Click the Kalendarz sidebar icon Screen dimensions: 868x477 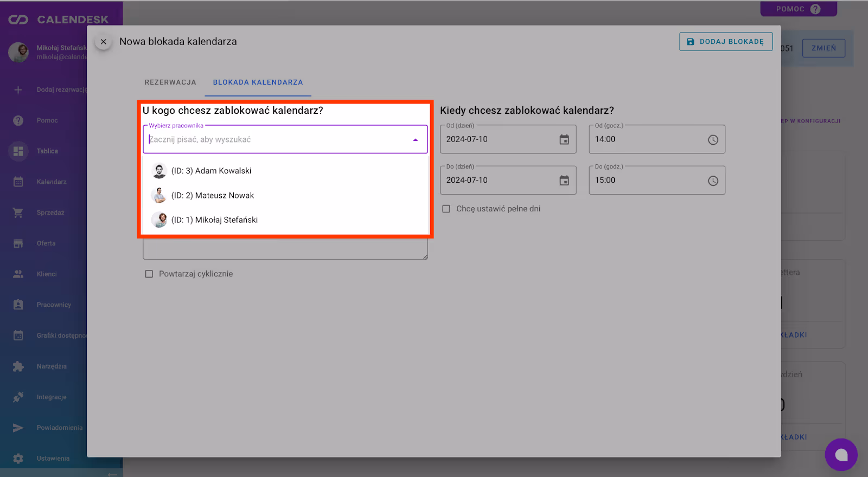(x=18, y=182)
